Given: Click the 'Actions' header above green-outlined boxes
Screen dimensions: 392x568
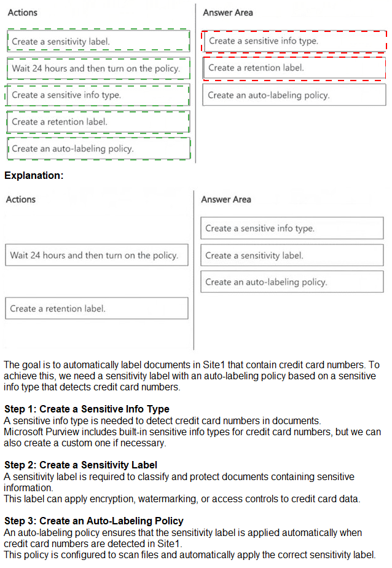Looking at the screenshot, I should (x=23, y=12).
